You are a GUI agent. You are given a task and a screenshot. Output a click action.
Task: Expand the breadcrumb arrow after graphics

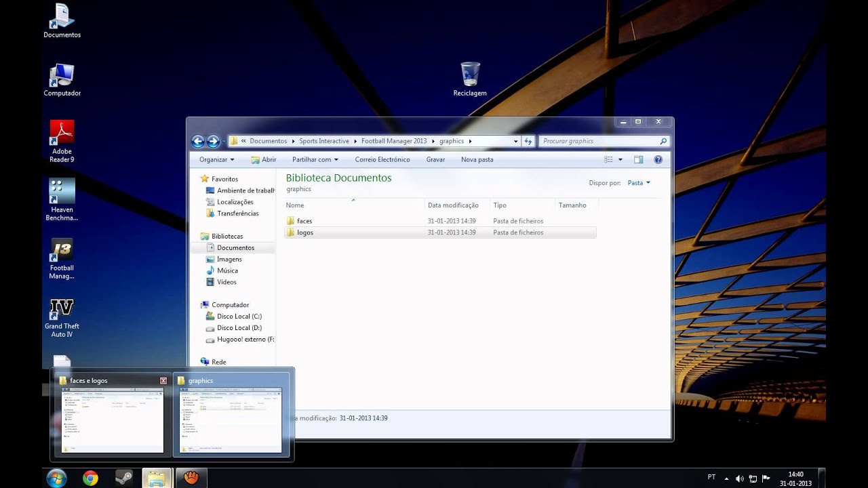470,141
